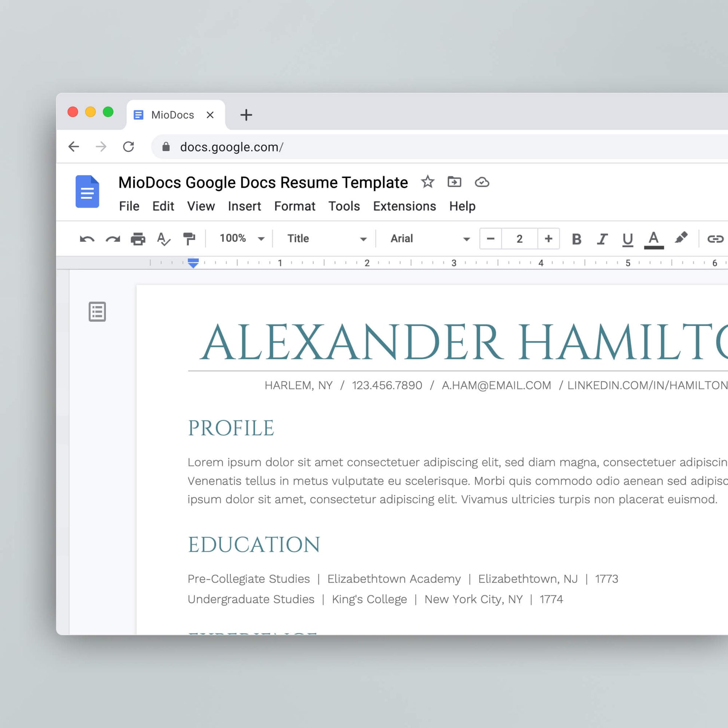Toggle underline formatting
This screenshot has height=728, width=728.
(627, 238)
